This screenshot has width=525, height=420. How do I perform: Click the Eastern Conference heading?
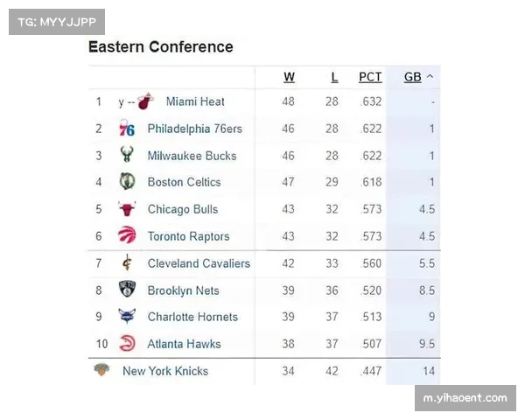pos(161,47)
